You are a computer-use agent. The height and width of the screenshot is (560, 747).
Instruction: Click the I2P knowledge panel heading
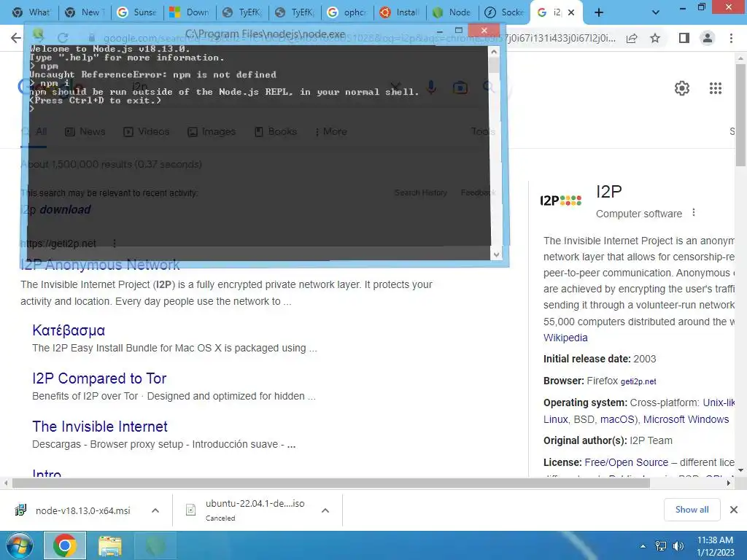[x=609, y=192]
